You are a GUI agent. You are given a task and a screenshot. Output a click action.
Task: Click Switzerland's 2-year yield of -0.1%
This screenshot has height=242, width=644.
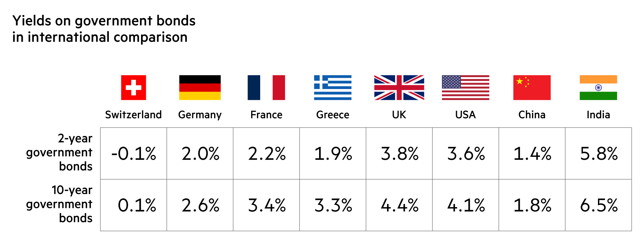[x=134, y=154]
